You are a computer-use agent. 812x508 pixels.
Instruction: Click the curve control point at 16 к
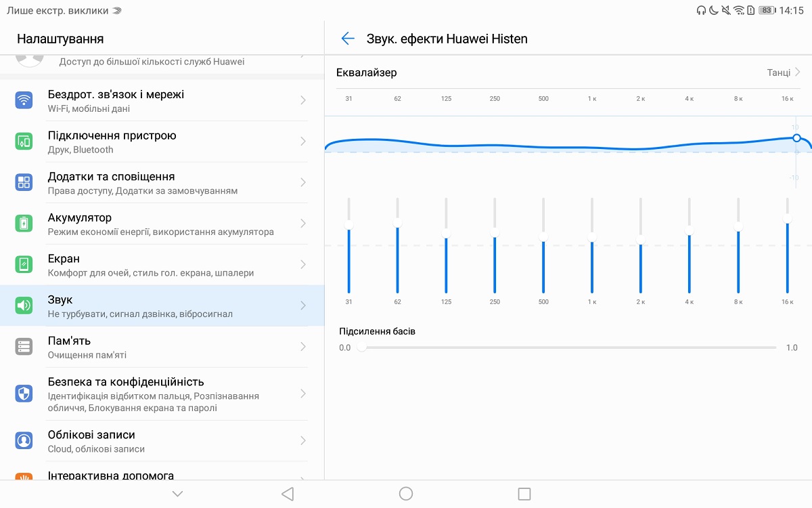point(796,138)
